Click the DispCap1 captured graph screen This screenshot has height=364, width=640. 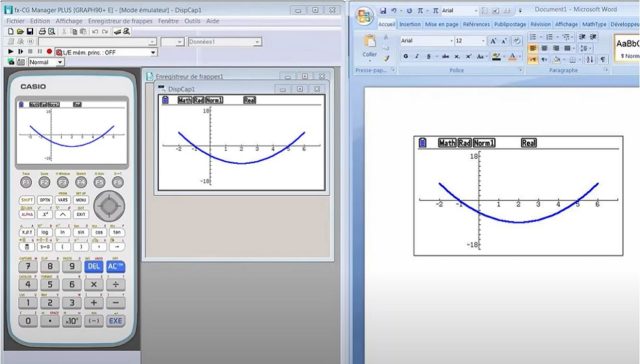pos(242,142)
